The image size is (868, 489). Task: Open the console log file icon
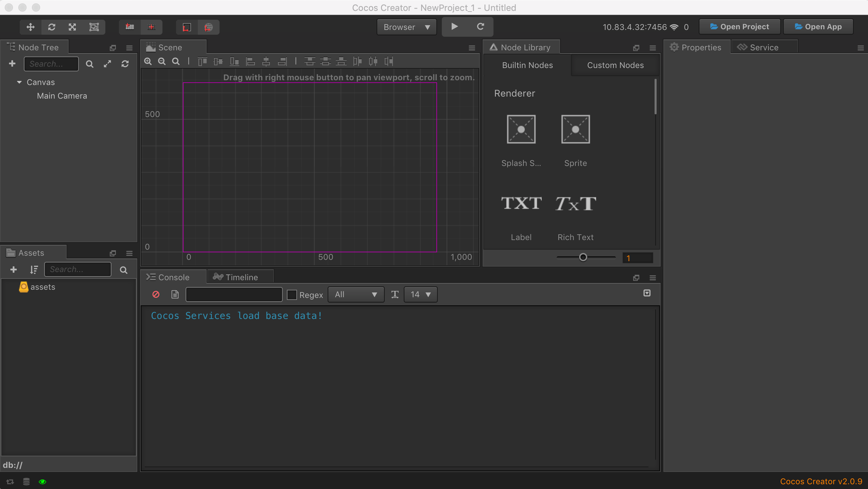click(175, 294)
